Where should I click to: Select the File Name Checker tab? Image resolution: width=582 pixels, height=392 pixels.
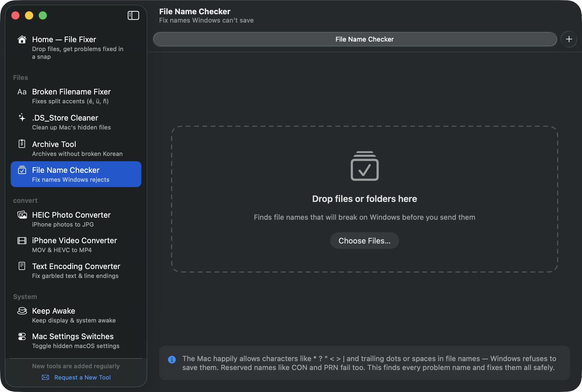355,39
